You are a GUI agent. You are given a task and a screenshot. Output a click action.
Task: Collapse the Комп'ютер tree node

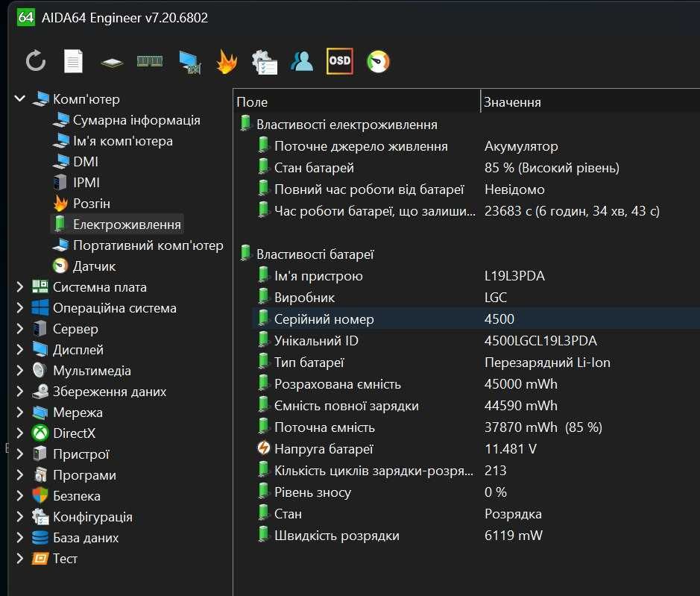coord(19,98)
